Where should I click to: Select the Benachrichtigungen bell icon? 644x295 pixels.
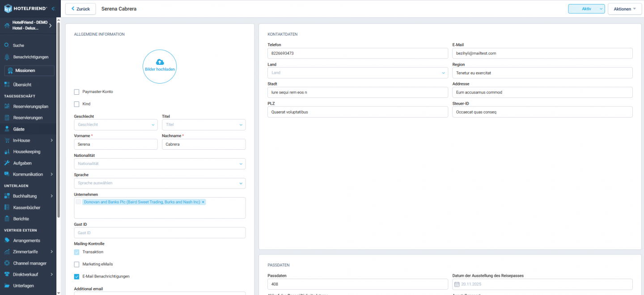[6, 57]
